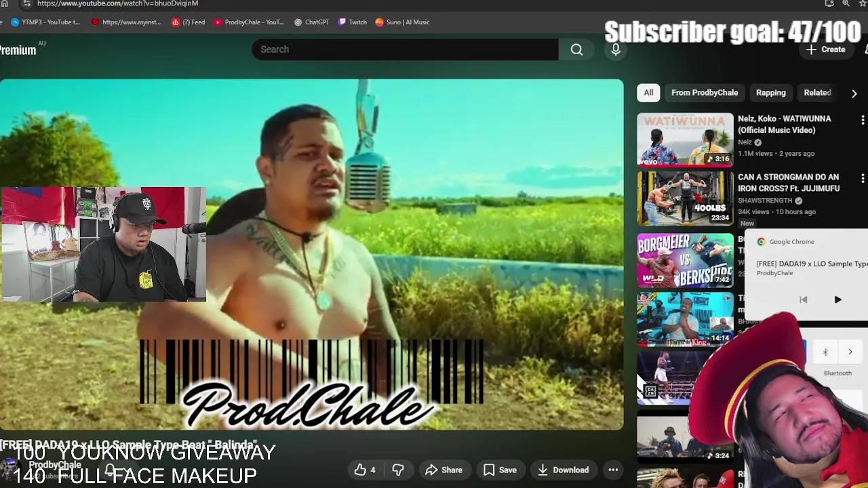Image resolution: width=868 pixels, height=488 pixels.
Task: Open the myinst bookmark
Action: pos(126,22)
